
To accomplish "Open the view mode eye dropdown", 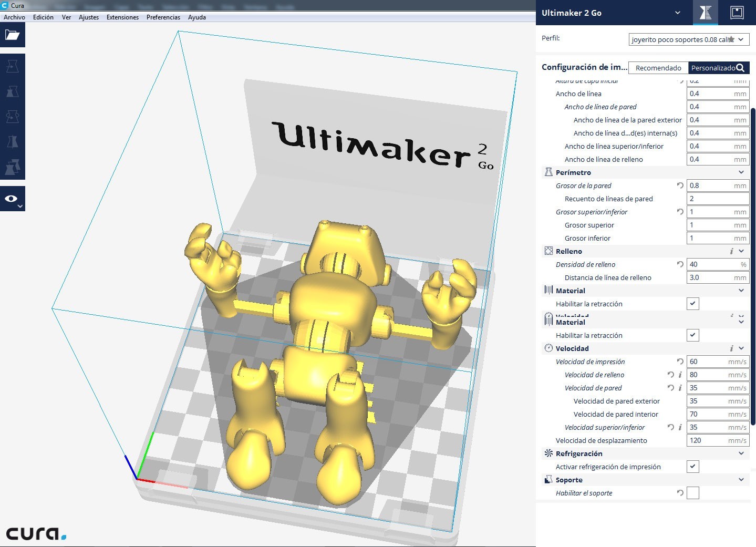I will tap(12, 199).
